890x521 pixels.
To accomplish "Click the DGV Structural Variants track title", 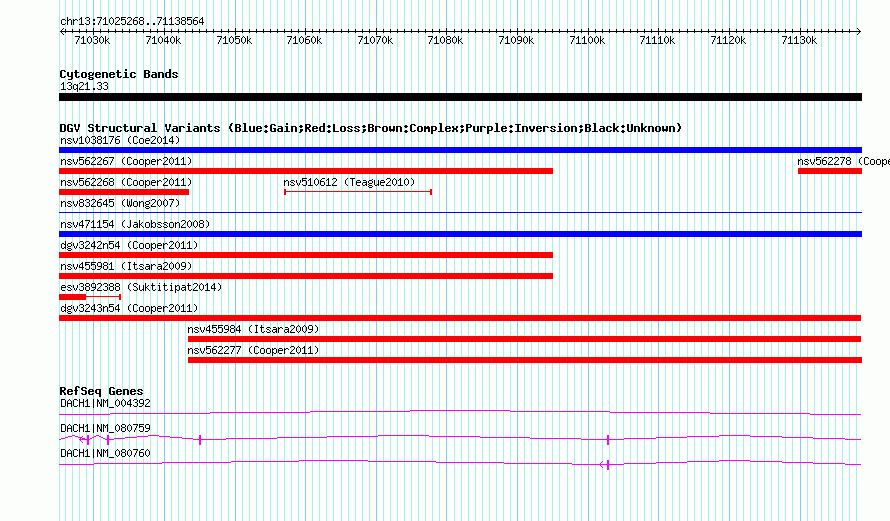I will (x=371, y=128).
